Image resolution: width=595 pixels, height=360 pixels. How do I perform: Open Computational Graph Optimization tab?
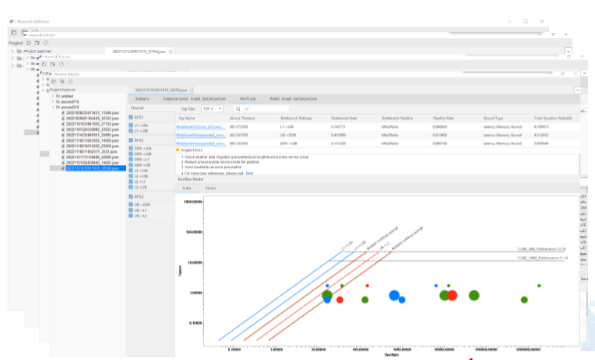[195, 99]
